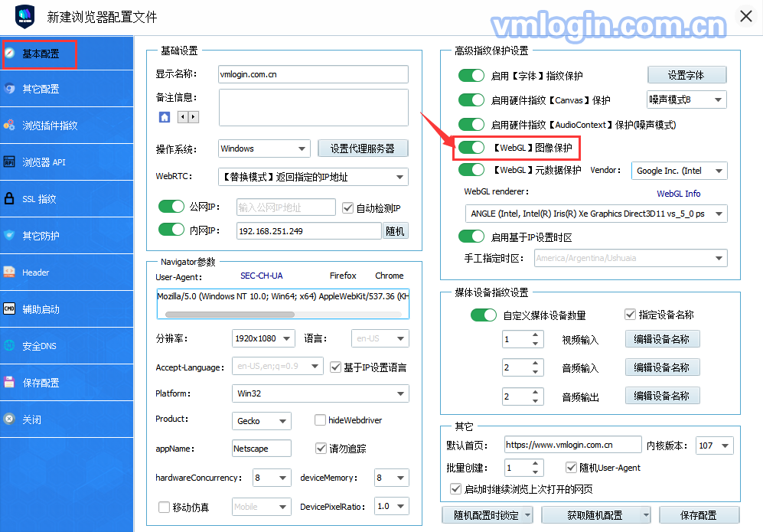
Task: Uncheck 随机User-Agent checkbox
Action: pos(571,467)
